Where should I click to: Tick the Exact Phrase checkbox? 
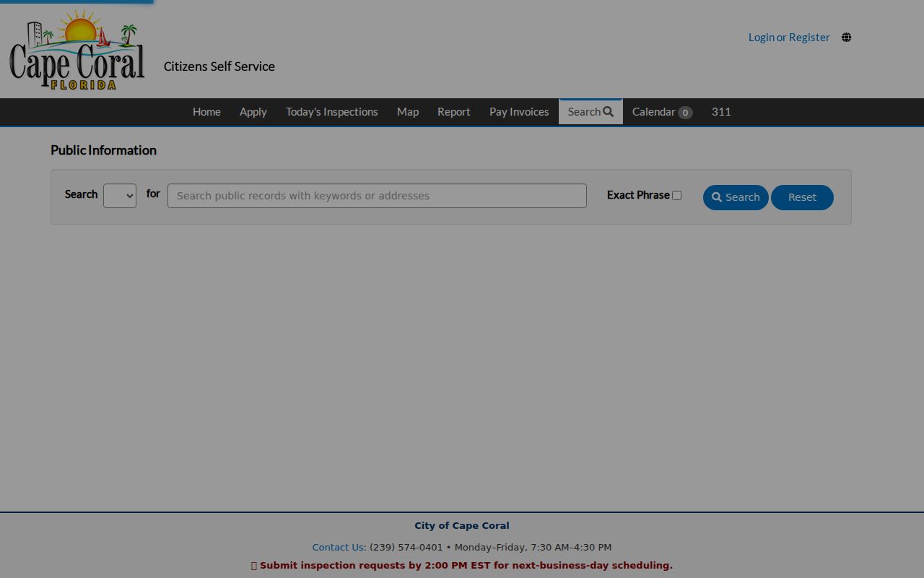coord(676,195)
